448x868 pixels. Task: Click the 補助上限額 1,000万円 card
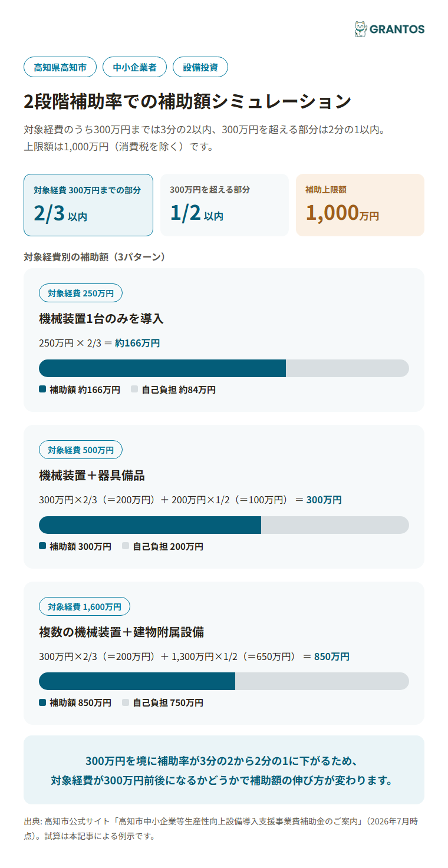point(360,205)
